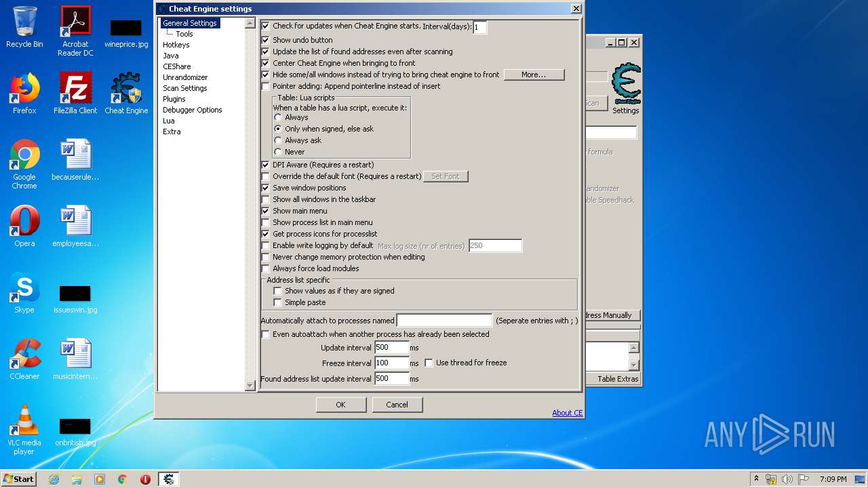The width and height of the screenshot is (868, 488).
Task: Launch Acrobat Reader DC from desktop
Action: (75, 31)
